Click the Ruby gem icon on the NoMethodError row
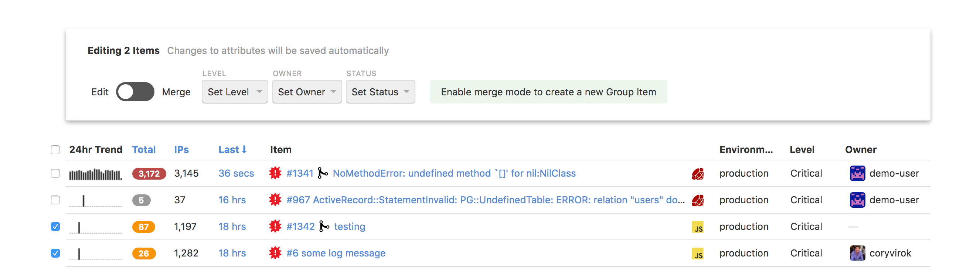The width and height of the screenshot is (980, 272). pos(698,174)
